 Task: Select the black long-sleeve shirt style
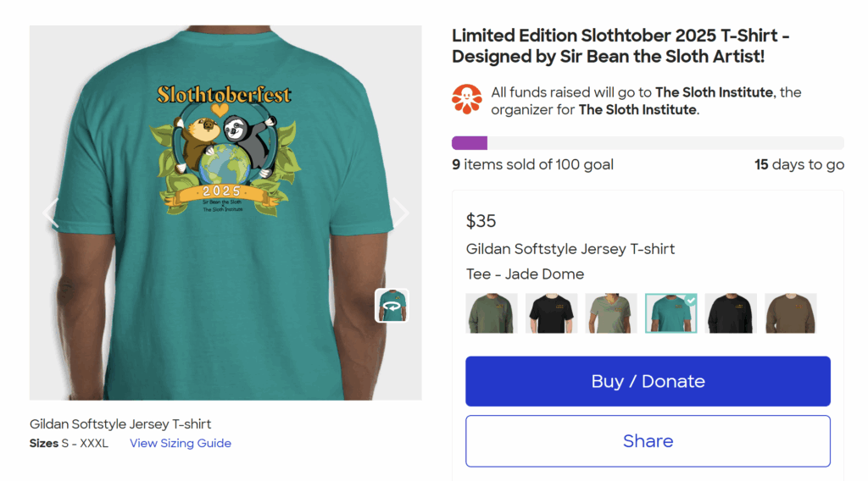[731, 313]
